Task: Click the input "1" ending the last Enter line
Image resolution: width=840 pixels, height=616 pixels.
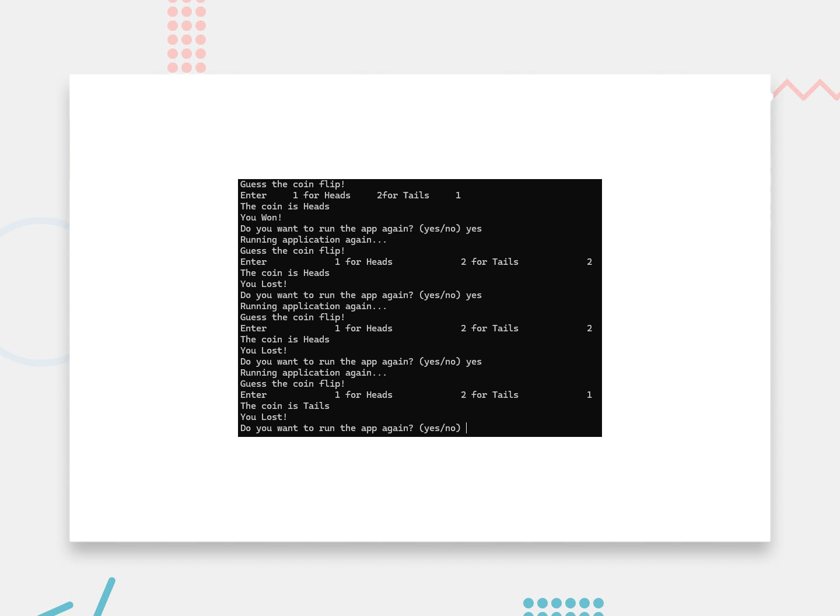Action: point(589,395)
